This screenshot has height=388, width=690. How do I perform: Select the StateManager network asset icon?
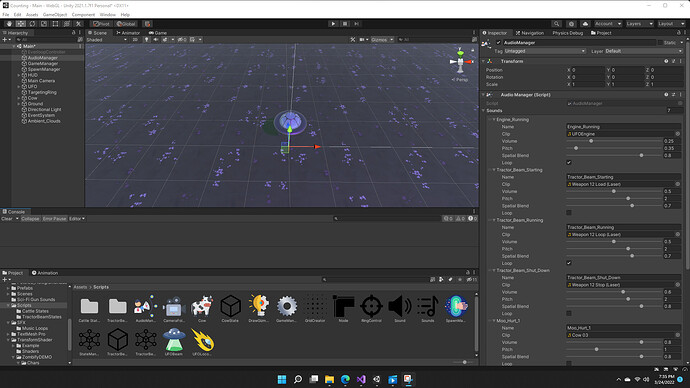(x=89, y=340)
